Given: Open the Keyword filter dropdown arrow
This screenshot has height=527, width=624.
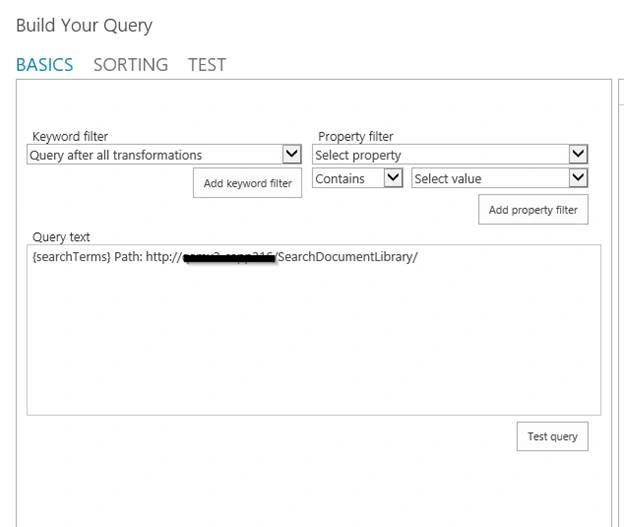Looking at the screenshot, I should click(292, 154).
